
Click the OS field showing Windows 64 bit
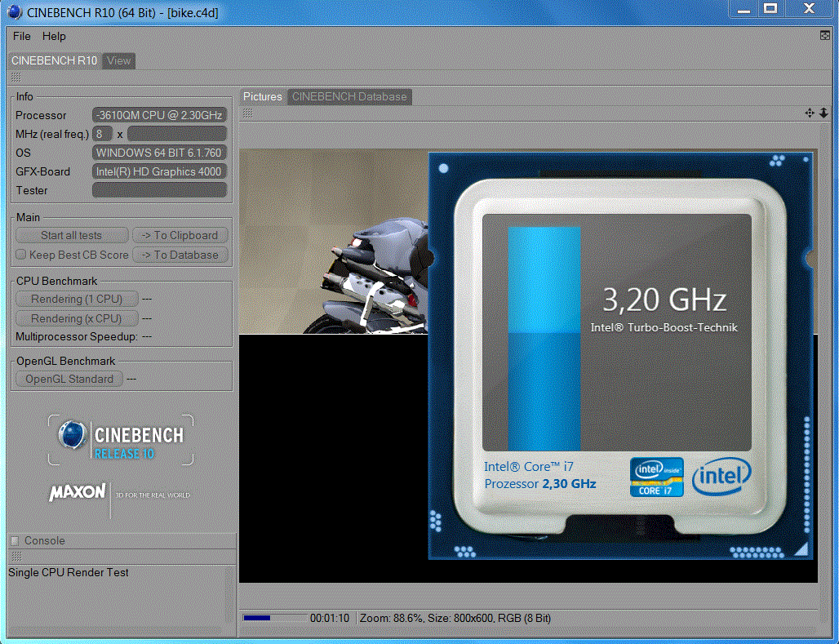point(159,153)
